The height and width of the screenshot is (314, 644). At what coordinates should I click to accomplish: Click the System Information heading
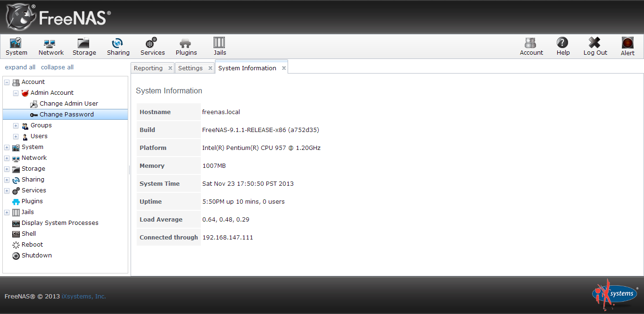pyautogui.click(x=169, y=91)
